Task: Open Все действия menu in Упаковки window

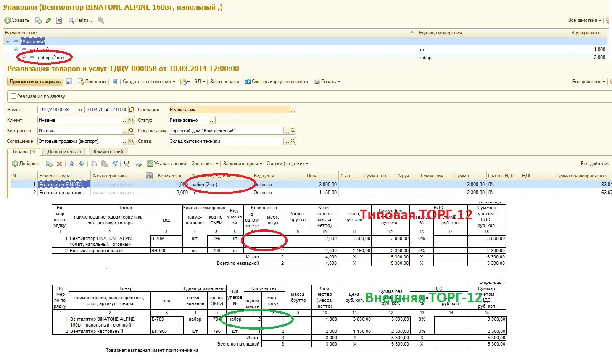Action: (x=585, y=20)
